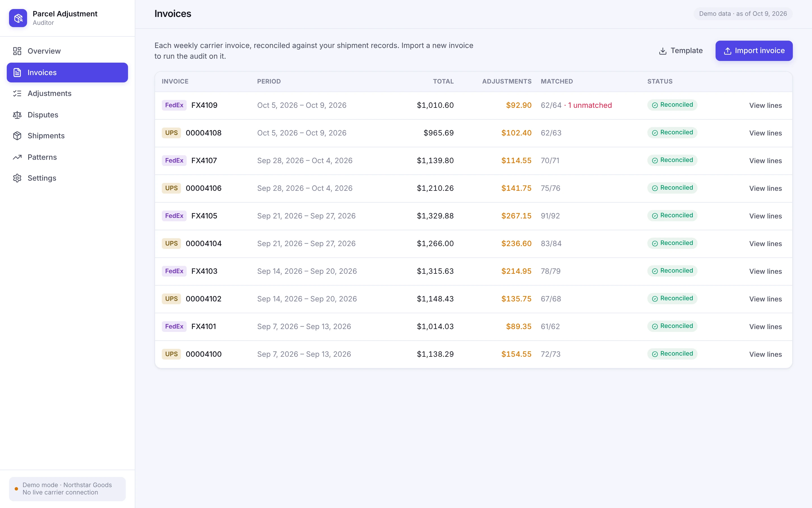Click the 'Sep 7, 2026 – Sep 13, 2026' period for FX4101
812x508 pixels.
304,327
